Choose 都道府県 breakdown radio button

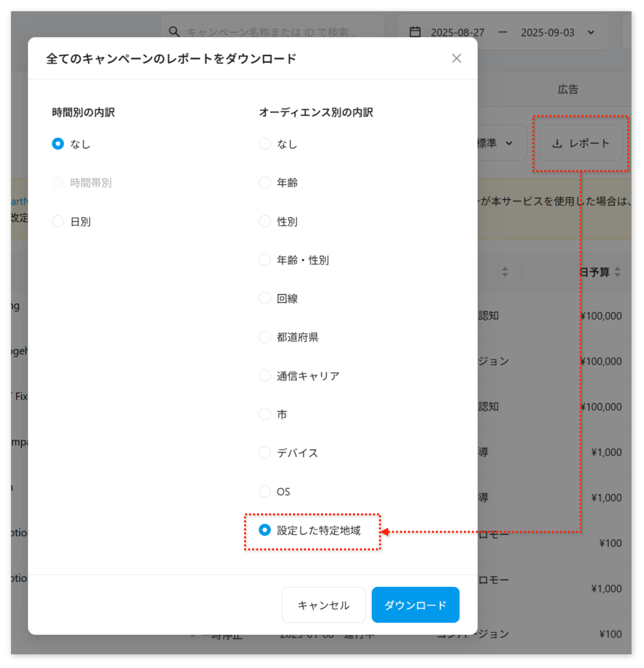[265, 337]
